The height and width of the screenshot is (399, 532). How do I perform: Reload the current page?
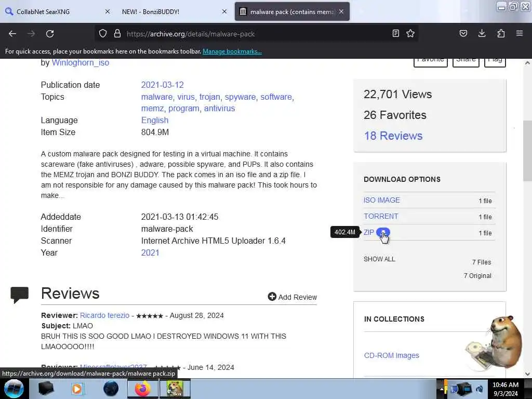50,34
